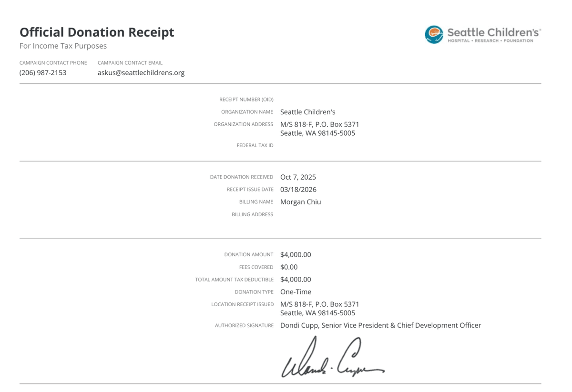Click the Authorized Signature label
The image size is (572, 392).
pyautogui.click(x=245, y=326)
